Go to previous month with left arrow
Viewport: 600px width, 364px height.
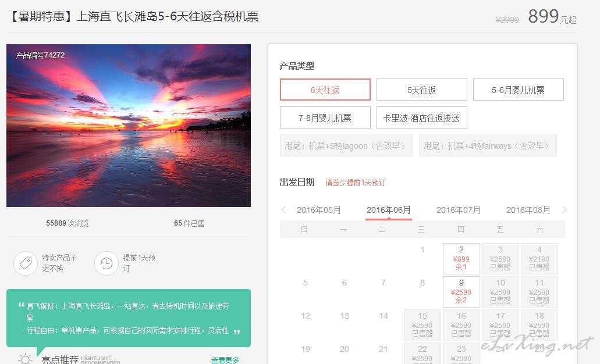coord(283,210)
